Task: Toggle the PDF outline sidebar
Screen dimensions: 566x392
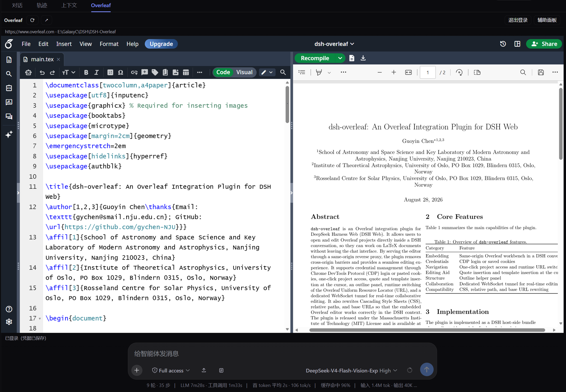Action: pos(302,72)
